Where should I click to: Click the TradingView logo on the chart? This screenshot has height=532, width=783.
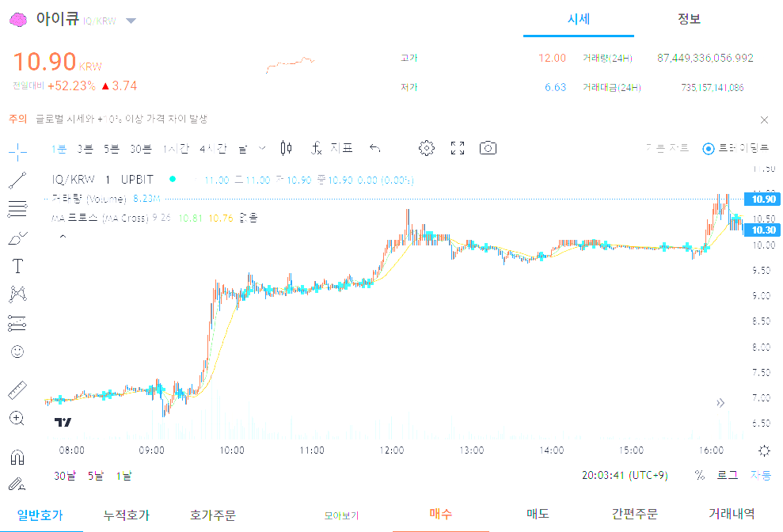(63, 423)
